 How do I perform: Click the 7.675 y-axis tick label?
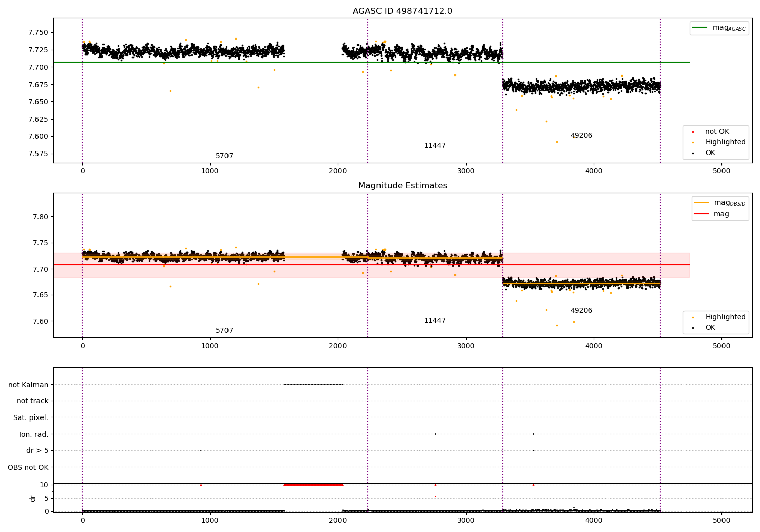pos(38,85)
